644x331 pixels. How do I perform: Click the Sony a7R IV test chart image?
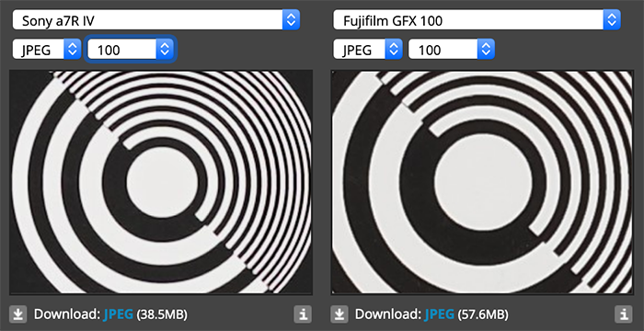[161, 182]
